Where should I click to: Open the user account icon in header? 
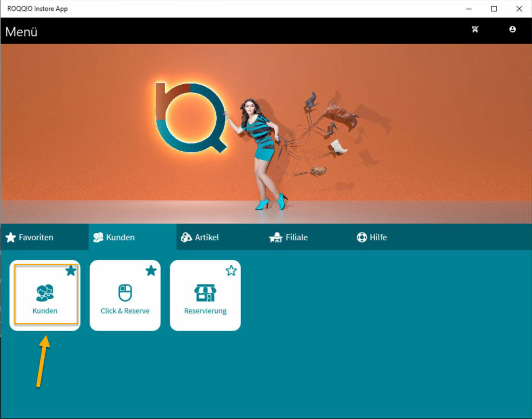coord(512,30)
